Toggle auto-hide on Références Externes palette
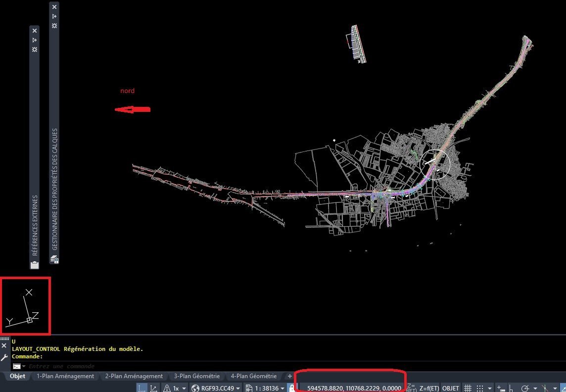Screen dimensions: 566x392 pos(35,40)
